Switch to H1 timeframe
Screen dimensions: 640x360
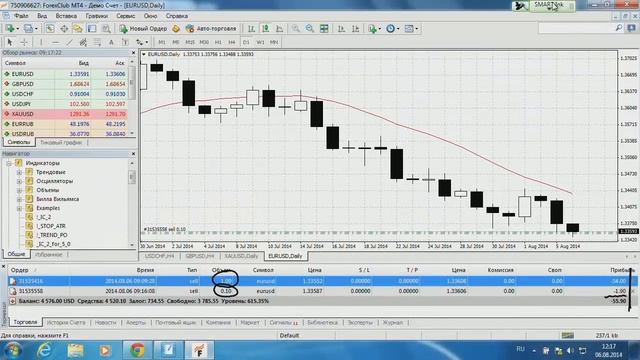click(x=218, y=42)
